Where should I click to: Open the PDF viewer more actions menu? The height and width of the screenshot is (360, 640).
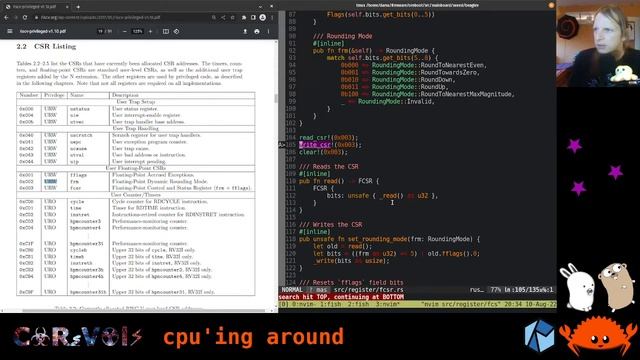(x=269, y=31)
